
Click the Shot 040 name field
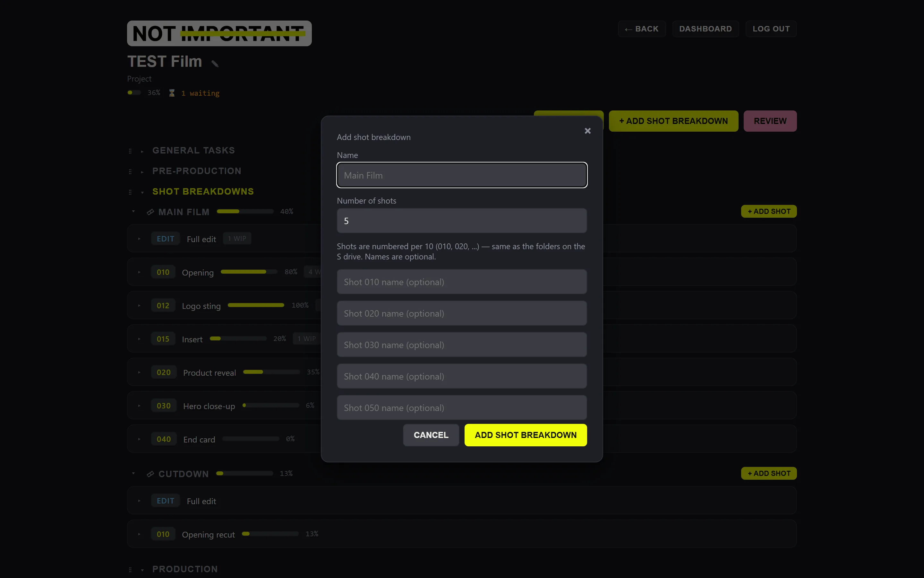462,376
